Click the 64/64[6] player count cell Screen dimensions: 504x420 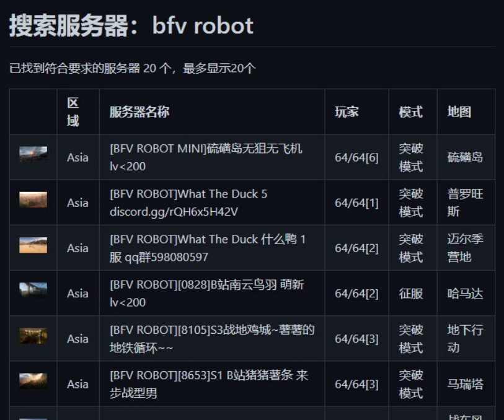coord(356,157)
